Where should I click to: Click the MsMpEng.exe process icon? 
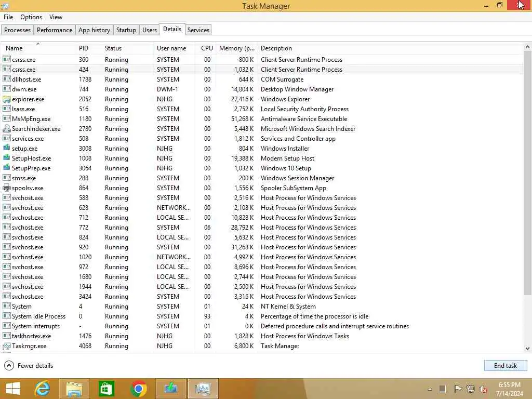point(6,119)
